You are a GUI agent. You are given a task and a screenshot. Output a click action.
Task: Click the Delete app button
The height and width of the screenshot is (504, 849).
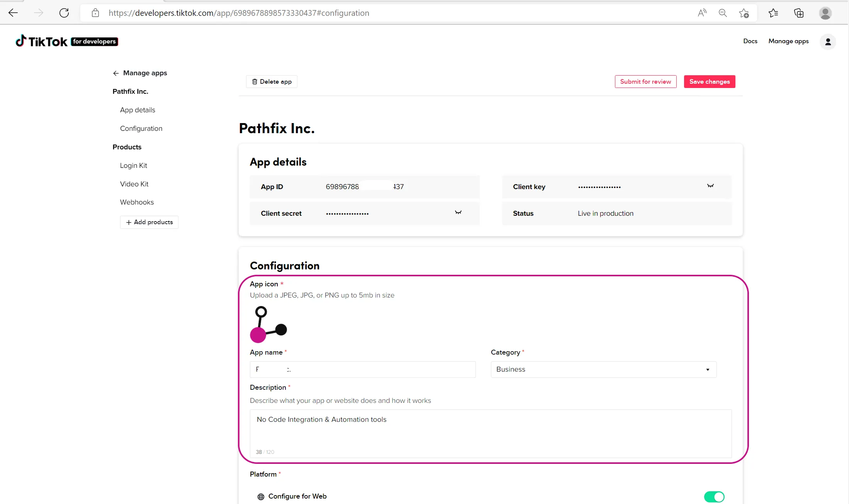coord(272,81)
